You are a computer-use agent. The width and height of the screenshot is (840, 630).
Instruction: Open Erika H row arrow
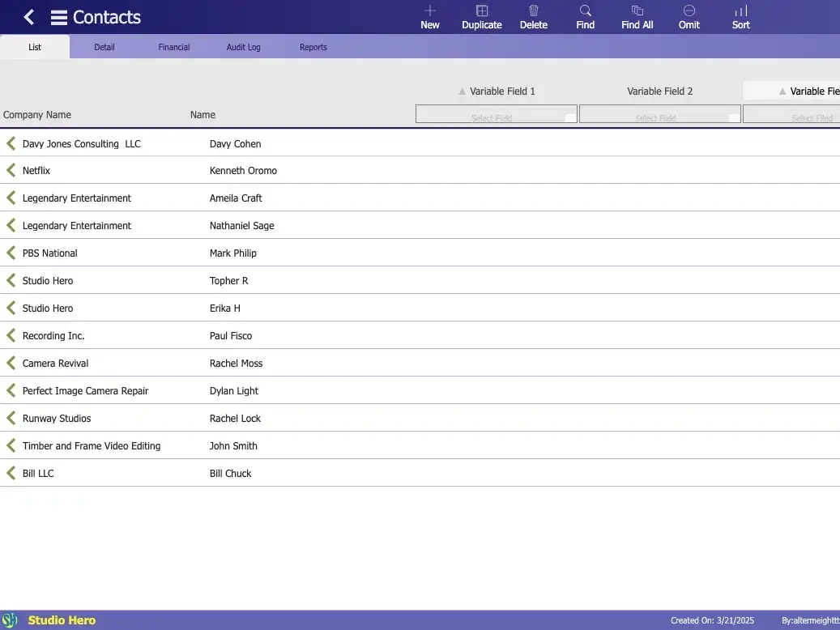11,308
